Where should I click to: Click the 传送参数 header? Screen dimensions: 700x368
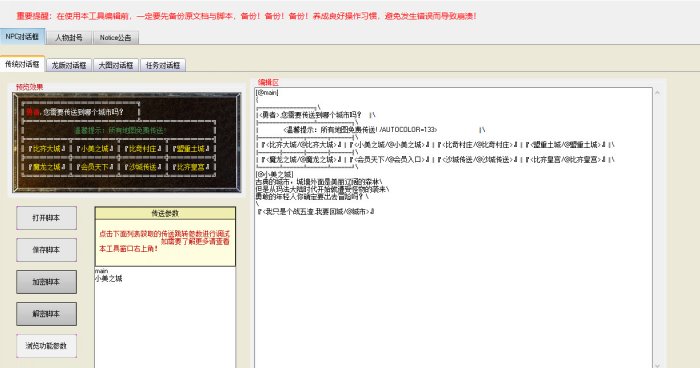click(x=165, y=213)
